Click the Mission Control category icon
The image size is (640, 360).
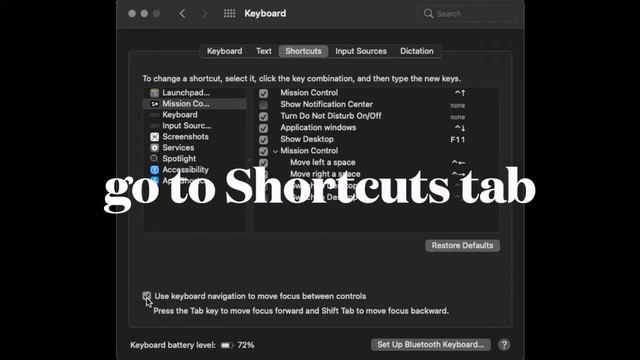pos(154,104)
